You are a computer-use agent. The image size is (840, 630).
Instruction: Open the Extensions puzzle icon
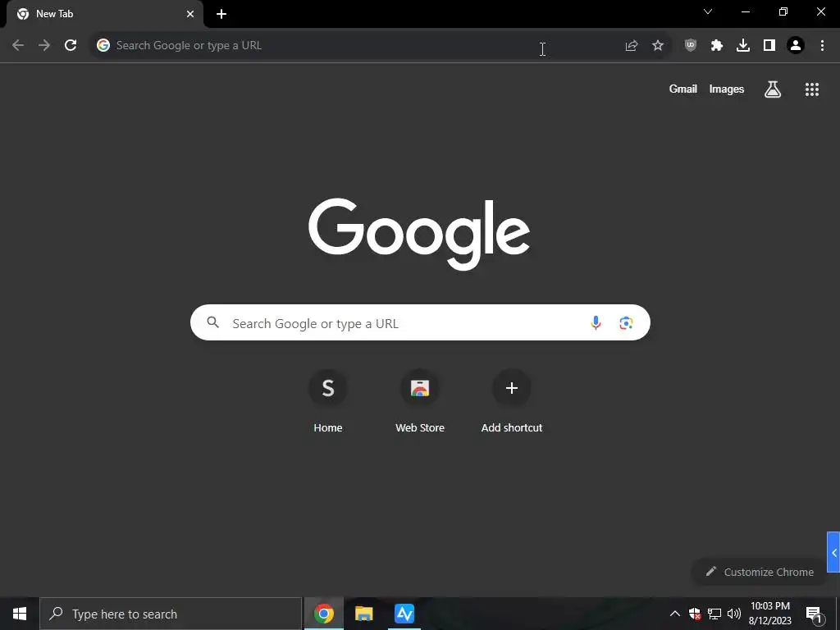(x=717, y=46)
